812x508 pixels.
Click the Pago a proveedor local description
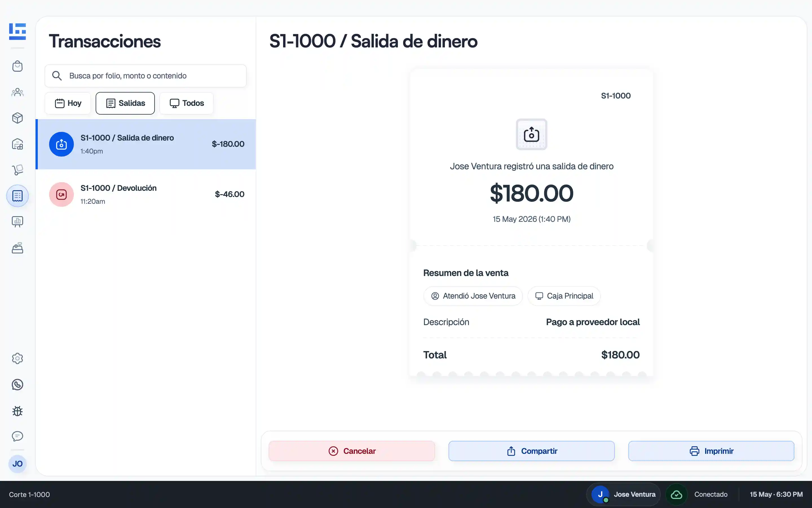[x=593, y=322]
